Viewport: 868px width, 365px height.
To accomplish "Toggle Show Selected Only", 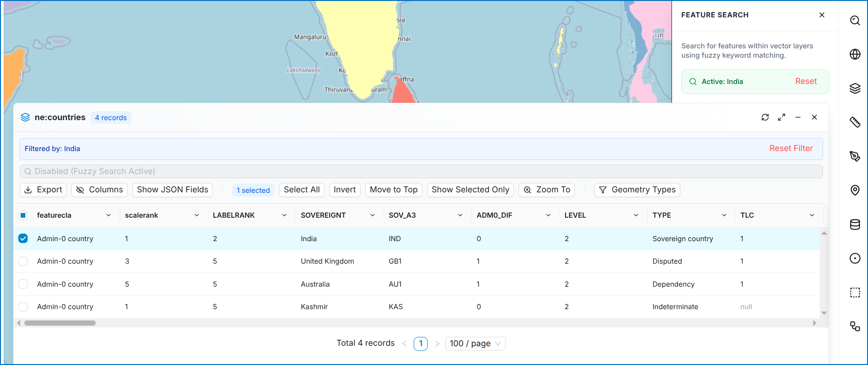I will [470, 190].
